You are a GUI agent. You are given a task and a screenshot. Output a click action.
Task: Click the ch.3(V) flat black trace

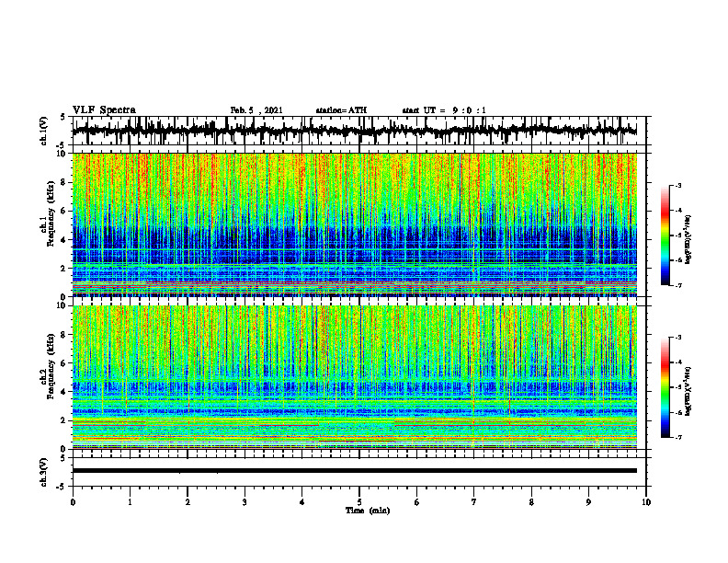click(355, 471)
